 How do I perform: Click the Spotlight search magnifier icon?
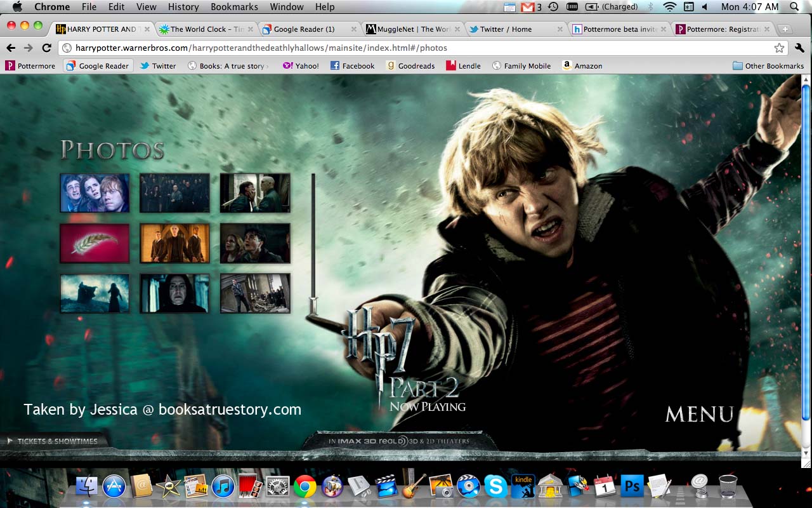(x=794, y=7)
